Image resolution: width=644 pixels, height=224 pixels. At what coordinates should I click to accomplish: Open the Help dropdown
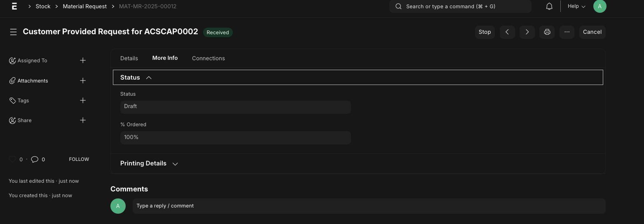[x=576, y=6]
